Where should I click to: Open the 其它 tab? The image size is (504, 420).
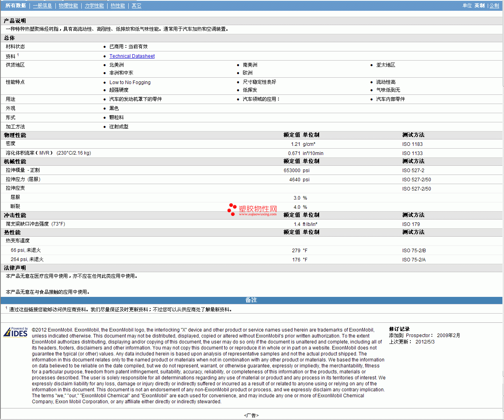(x=136, y=6)
